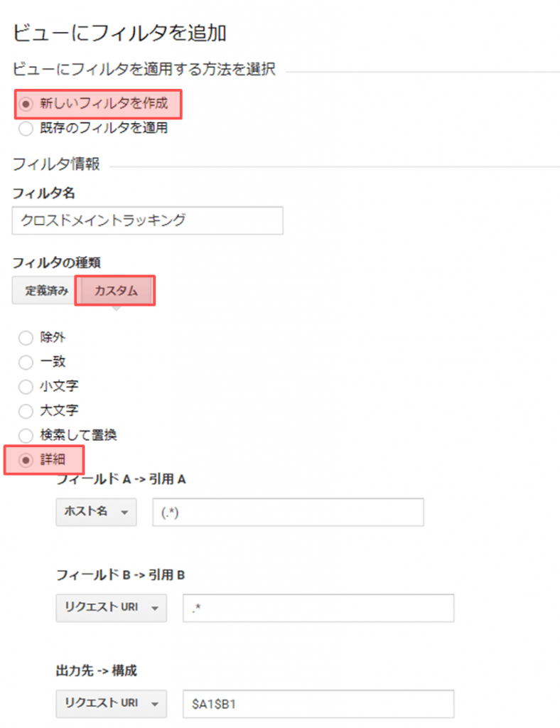Open the Field B リクエスト URI dropdown

[110, 608]
